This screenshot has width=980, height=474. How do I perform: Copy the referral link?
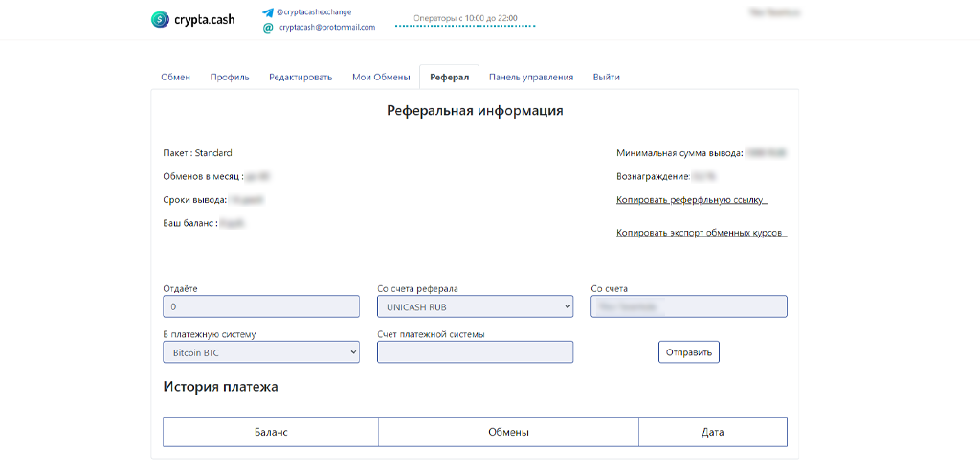(691, 200)
